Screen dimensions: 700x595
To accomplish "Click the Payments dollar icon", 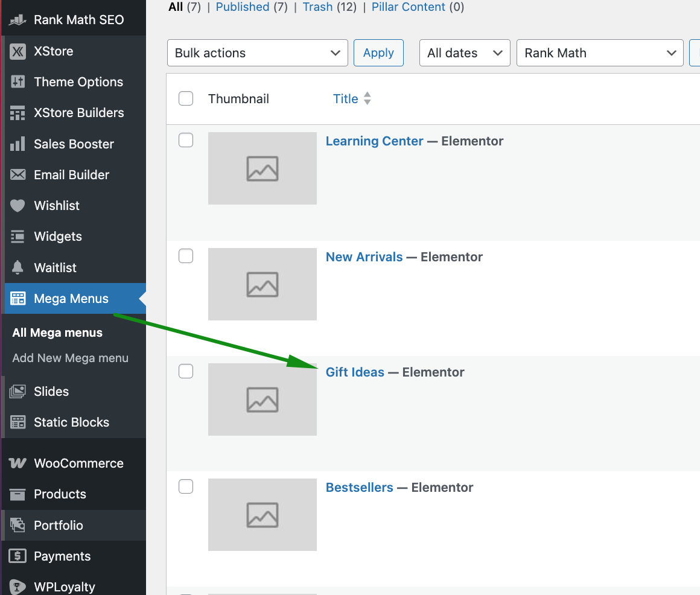I will 17,556.
